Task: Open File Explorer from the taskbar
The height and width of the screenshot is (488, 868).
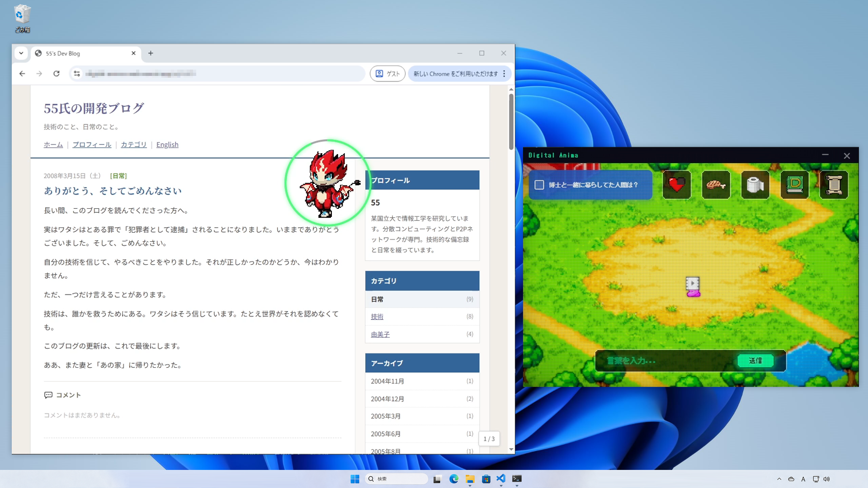Action: point(470,479)
